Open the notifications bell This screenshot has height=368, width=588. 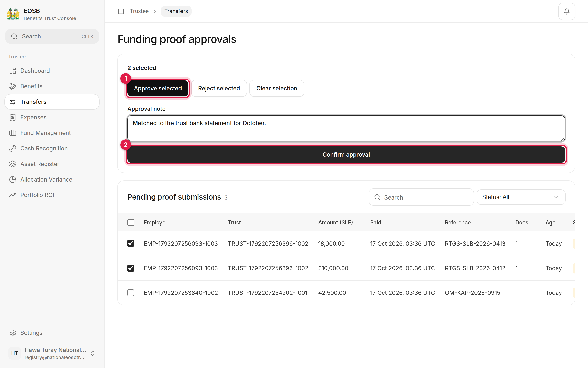click(x=566, y=11)
